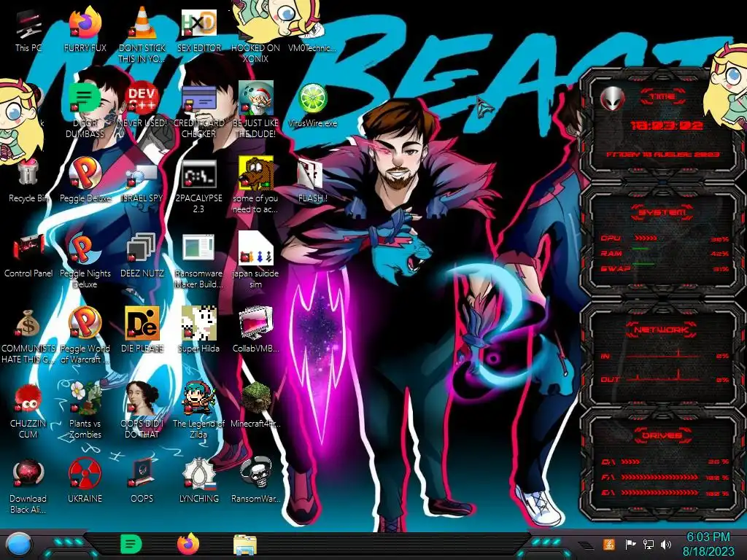Image resolution: width=747 pixels, height=560 pixels.
Task: Click the Alienware head logo on widget
Action: point(613,98)
